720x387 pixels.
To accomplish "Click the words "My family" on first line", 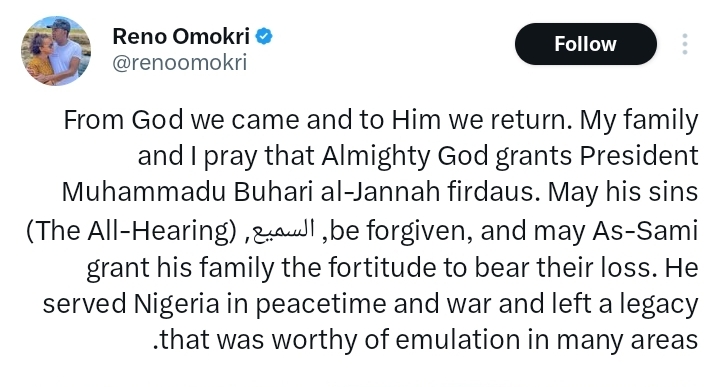I will click(639, 121).
